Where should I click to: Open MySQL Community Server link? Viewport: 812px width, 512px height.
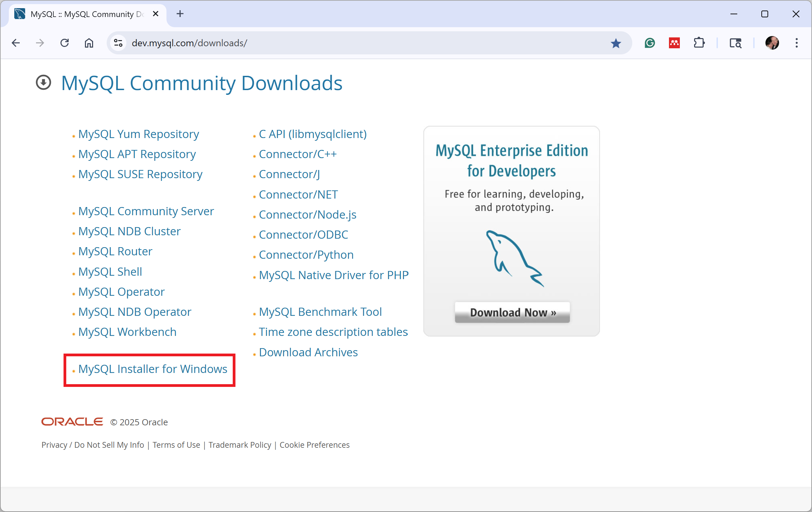pos(146,211)
